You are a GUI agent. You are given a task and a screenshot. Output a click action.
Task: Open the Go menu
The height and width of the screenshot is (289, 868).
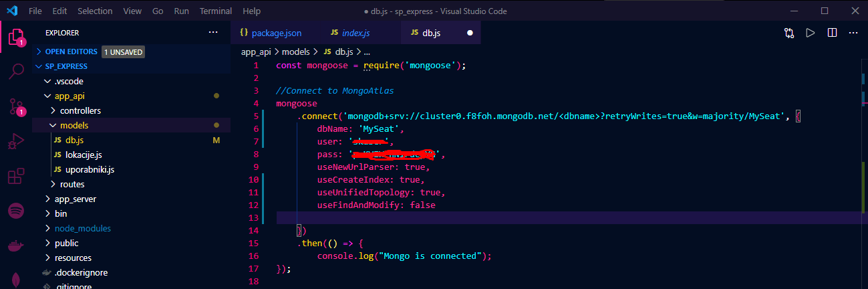click(x=158, y=11)
